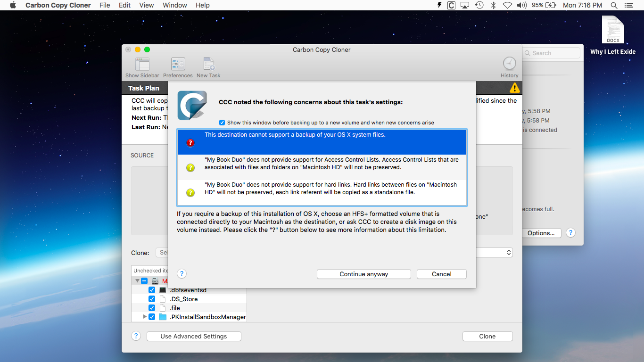The width and height of the screenshot is (644, 362).
Task: Click Use Advanced Settings
Action: point(194,336)
